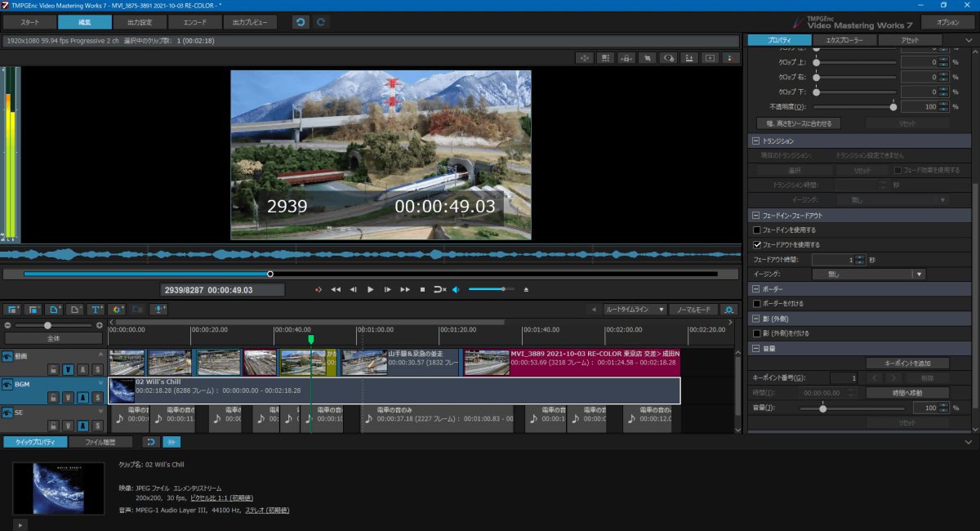Click the first timeline toolbar add-layer icon

(12, 310)
